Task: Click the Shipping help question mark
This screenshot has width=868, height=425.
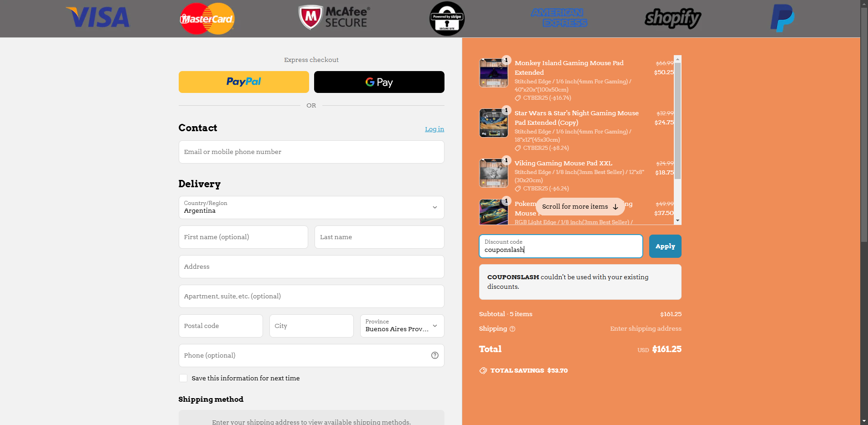Action: (x=512, y=329)
